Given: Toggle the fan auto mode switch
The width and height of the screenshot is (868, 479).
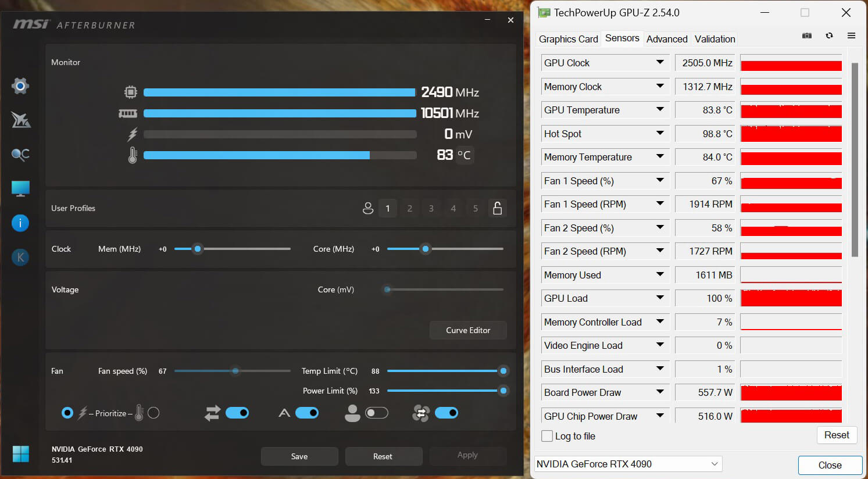Looking at the screenshot, I should pyautogui.click(x=307, y=413).
